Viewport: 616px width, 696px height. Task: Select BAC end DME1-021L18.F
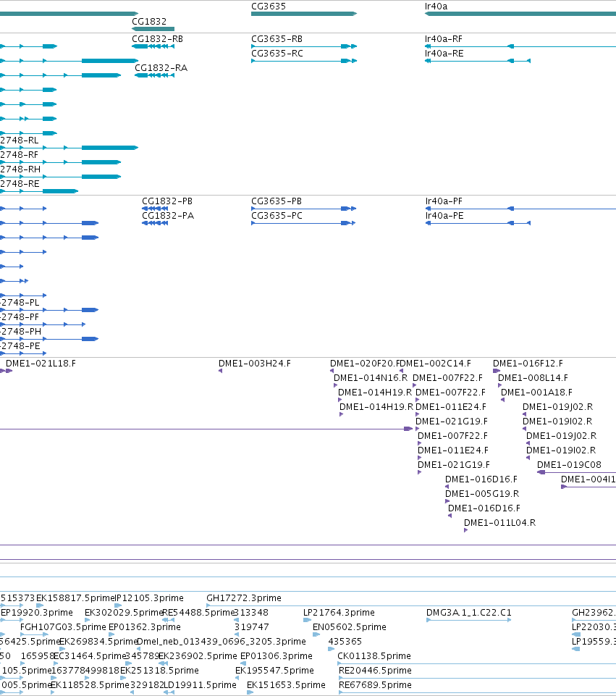pyautogui.click(x=41, y=364)
